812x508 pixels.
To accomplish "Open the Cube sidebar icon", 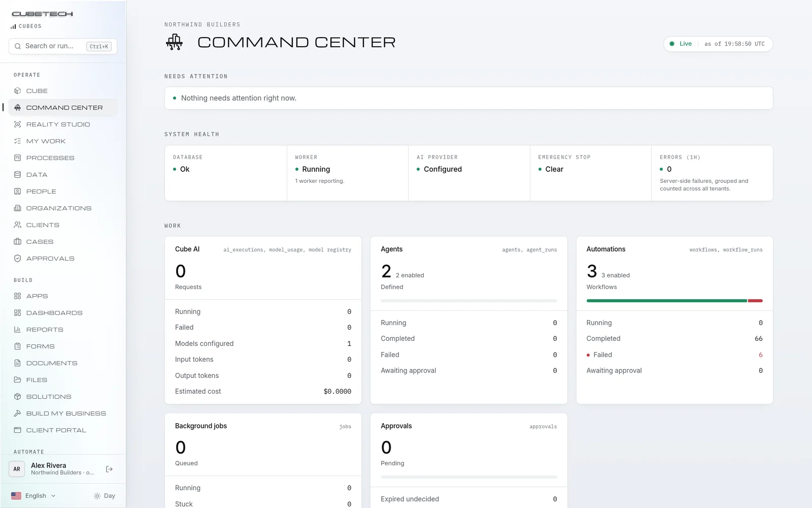I will (17, 91).
